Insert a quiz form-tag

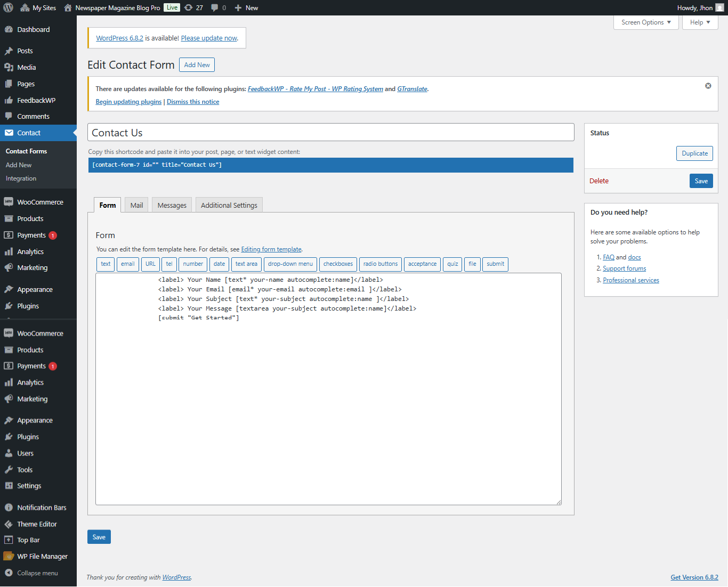pyautogui.click(x=452, y=264)
